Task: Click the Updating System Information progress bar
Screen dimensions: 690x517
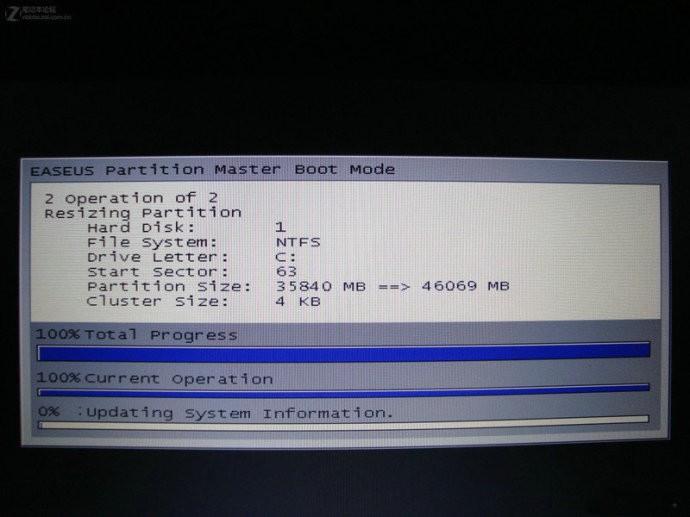Action: point(344,422)
